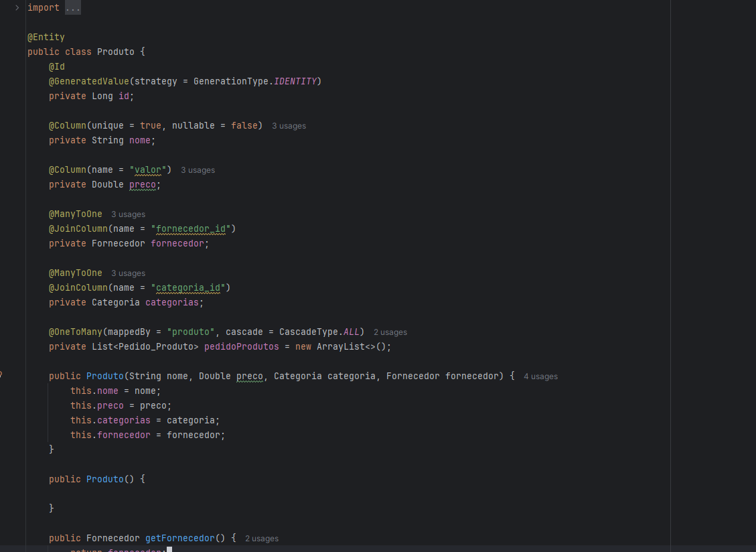
Task: Click type Fornecedor in private Fornecedor fornecedor
Action: (118, 243)
